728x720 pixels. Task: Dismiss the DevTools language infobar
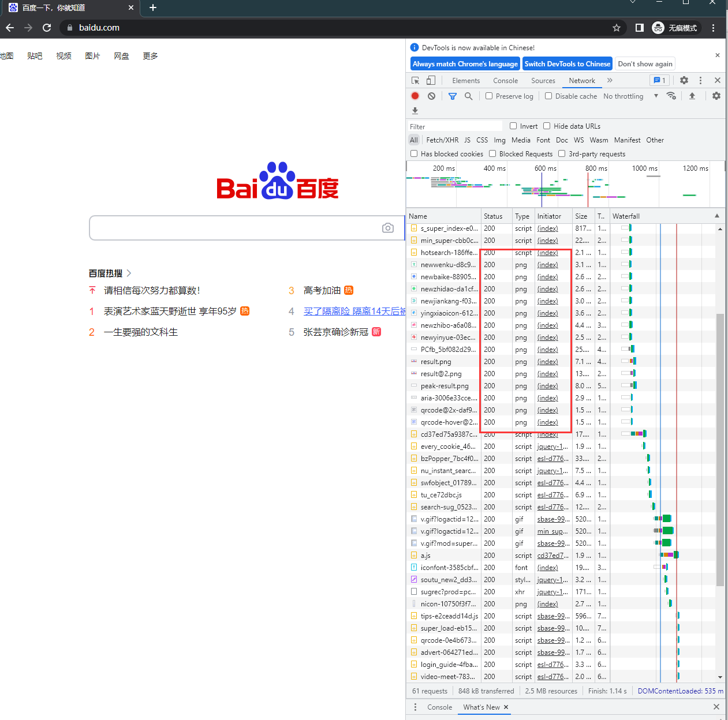pos(718,55)
